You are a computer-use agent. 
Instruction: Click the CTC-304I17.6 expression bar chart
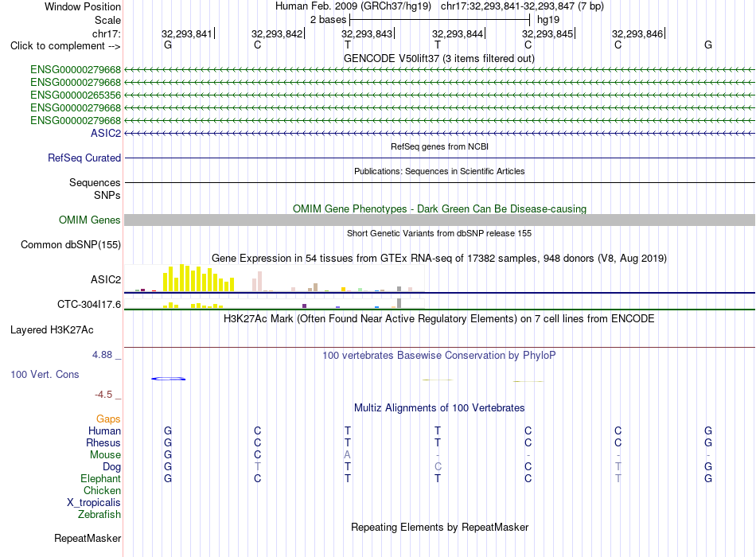click(274, 304)
